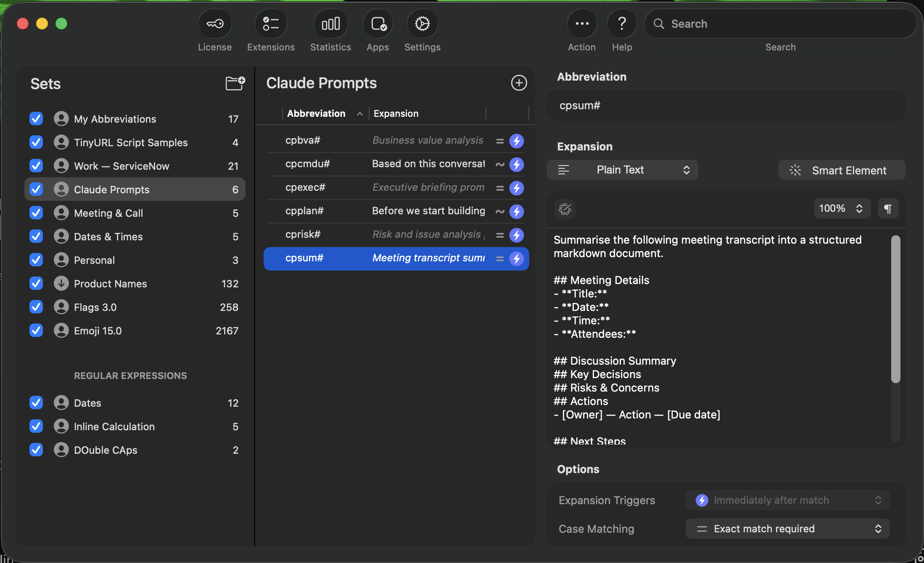Click the case-match equals icon for cpexec#

(x=500, y=188)
